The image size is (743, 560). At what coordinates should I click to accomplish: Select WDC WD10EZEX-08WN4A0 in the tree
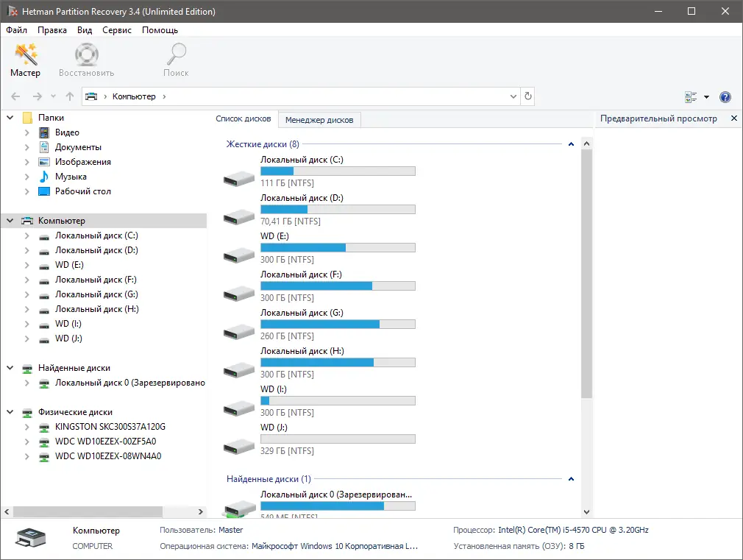108,456
